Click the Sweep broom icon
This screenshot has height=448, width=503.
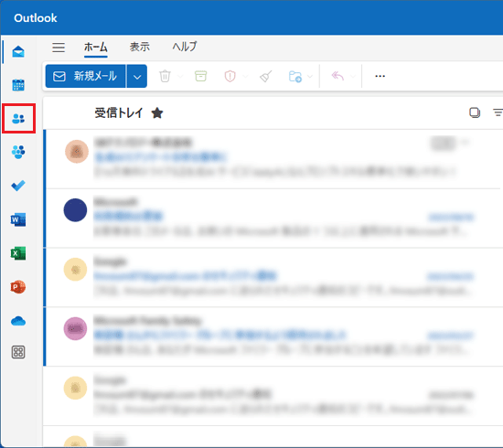[x=266, y=76]
